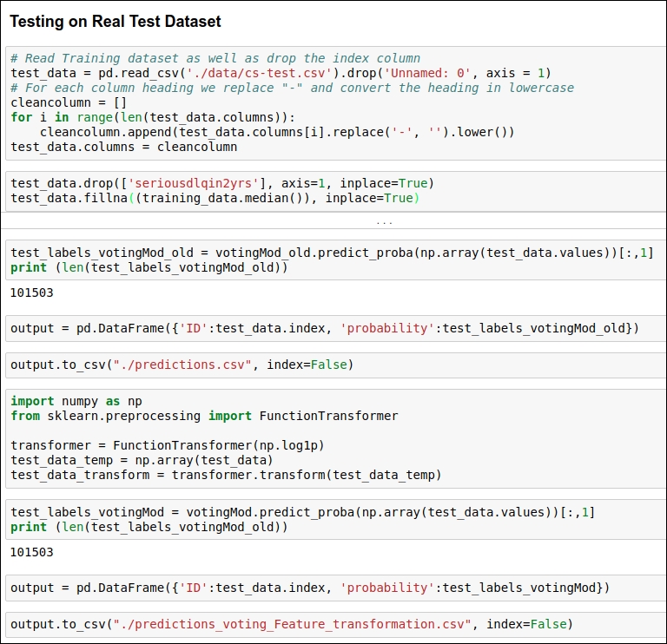The image size is (667, 644).
Task: Click the first 101503 output
Action: coord(32,292)
